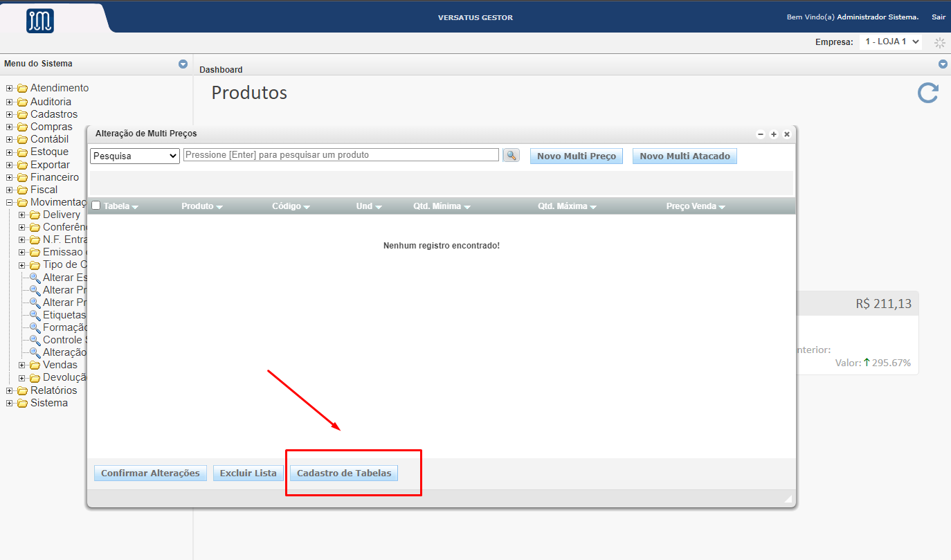This screenshot has height=560, width=951.
Task: Click the Sistema folder icon
Action: (23, 403)
